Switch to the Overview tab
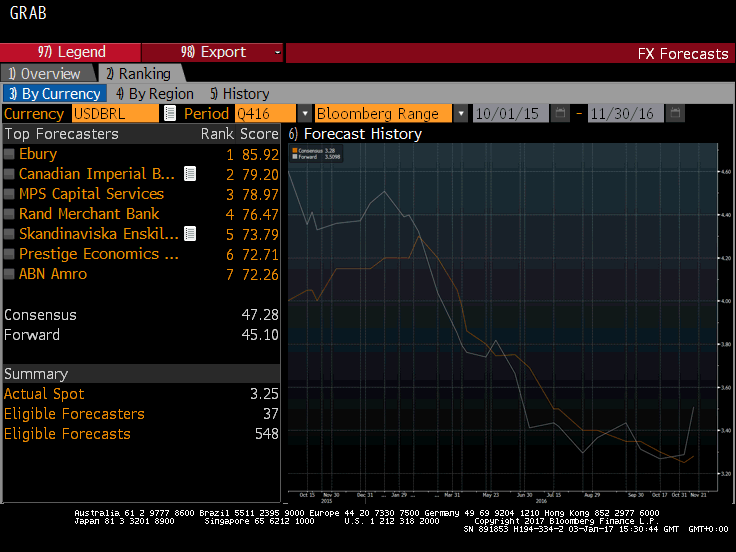This screenshot has width=736, height=552. click(x=46, y=74)
